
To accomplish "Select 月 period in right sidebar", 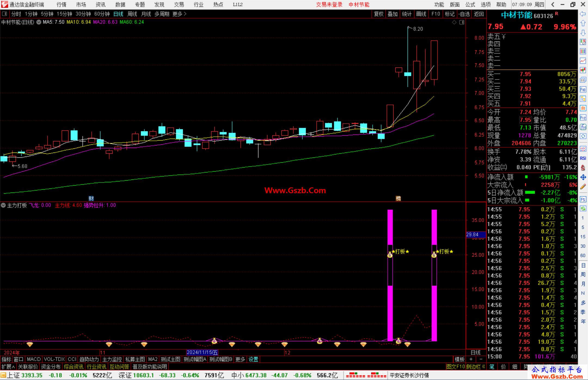I will [x=583, y=284].
